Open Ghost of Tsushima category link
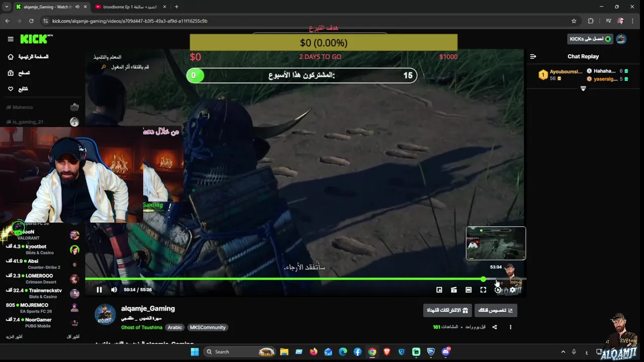This screenshot has width=644, height=362. (x=141, y=327)
